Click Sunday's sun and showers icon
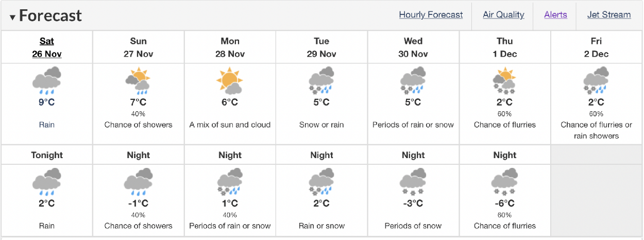The image size is (644, 240). pos(138,81)
